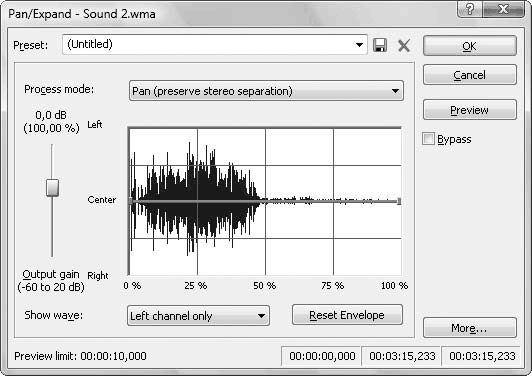This screenshot has width=532, height=376.
Task: Open the Preset dropdown list
Action: (x=359, y=44)
